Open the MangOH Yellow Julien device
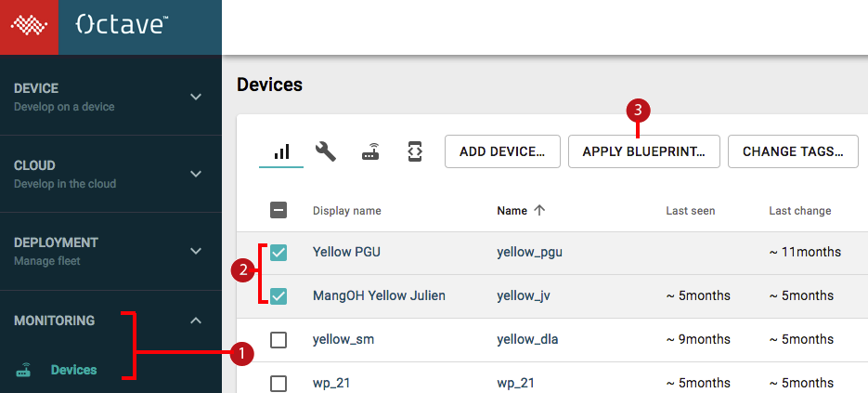The height and width of the screenshot is (393, 868). 379,296
